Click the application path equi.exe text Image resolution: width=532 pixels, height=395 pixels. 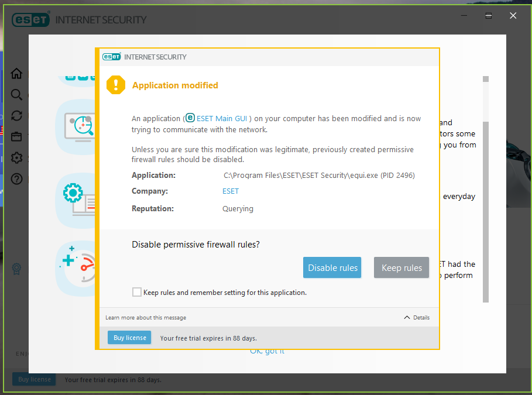pyautogui.click(x=319, y=176)
